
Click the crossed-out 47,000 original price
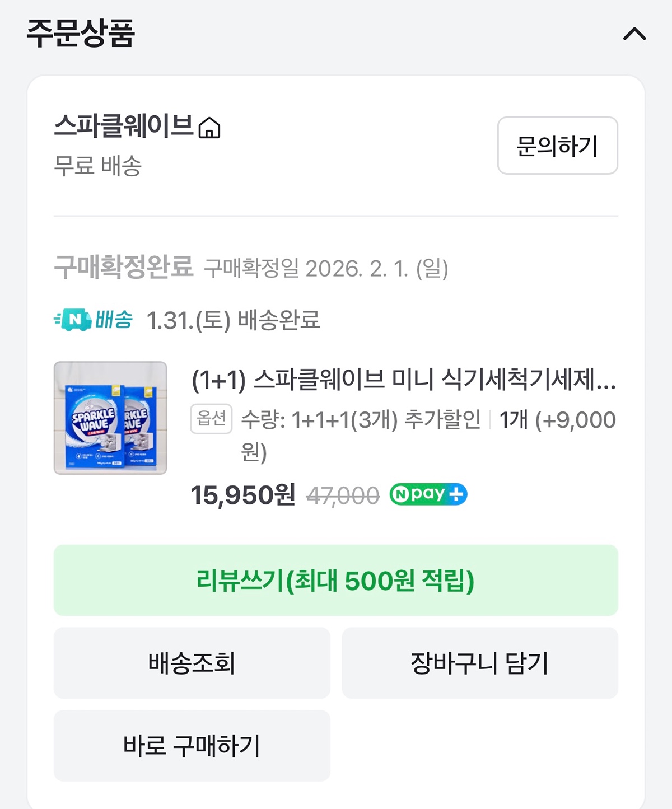click(343, 495)
